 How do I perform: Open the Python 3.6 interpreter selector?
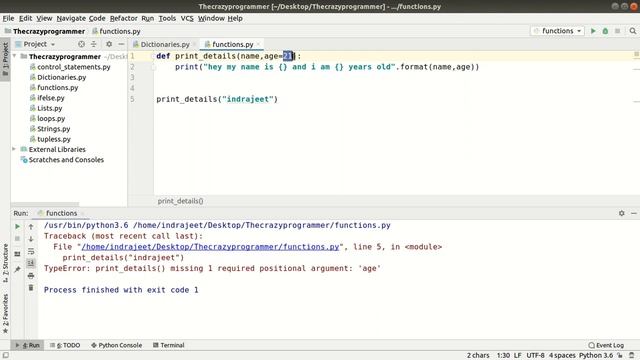[596, 356]
